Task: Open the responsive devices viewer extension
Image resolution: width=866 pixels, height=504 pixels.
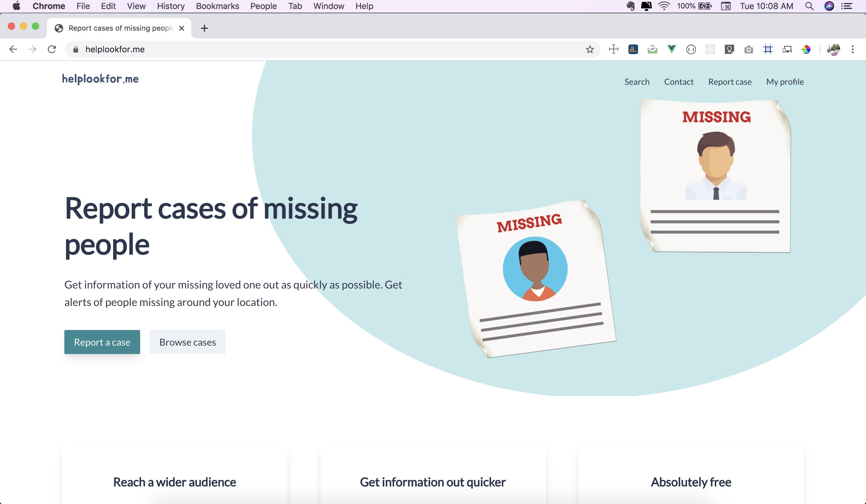Action: click(x=787, y=50)
